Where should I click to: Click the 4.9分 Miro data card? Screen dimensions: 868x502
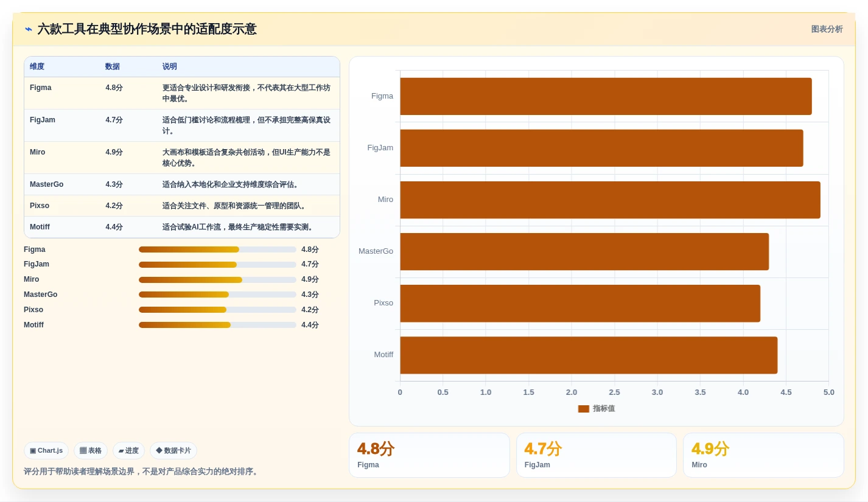point(763,455)
